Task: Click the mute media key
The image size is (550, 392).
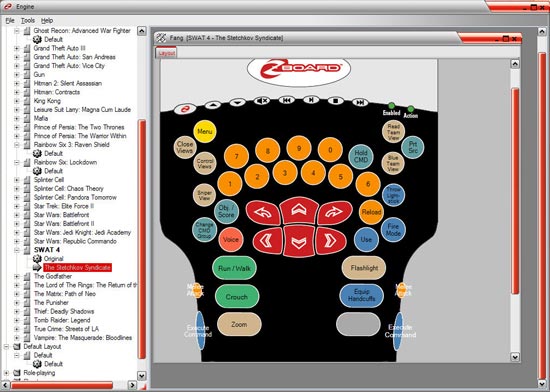Action: 262,101
